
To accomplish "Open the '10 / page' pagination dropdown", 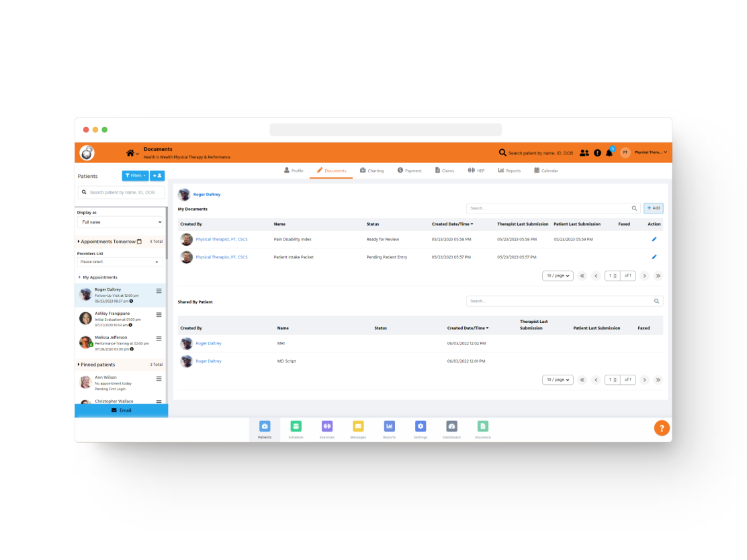I will [x=558, y=275].
